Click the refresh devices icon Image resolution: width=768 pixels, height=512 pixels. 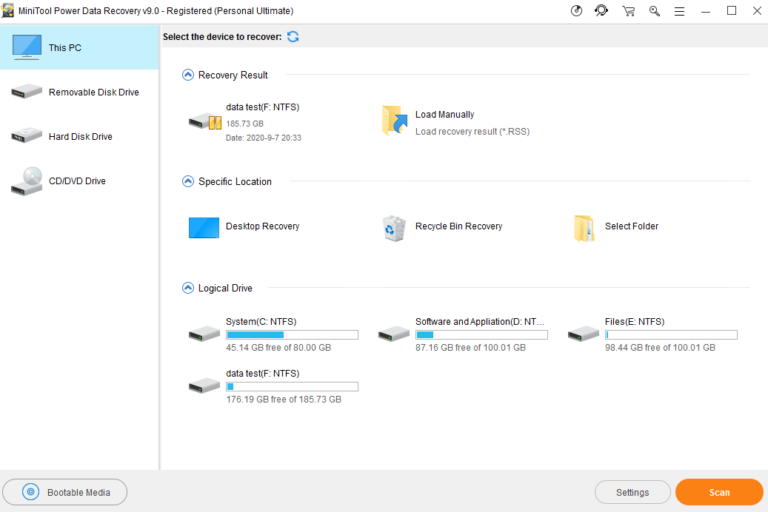click(x=293, y=36)
